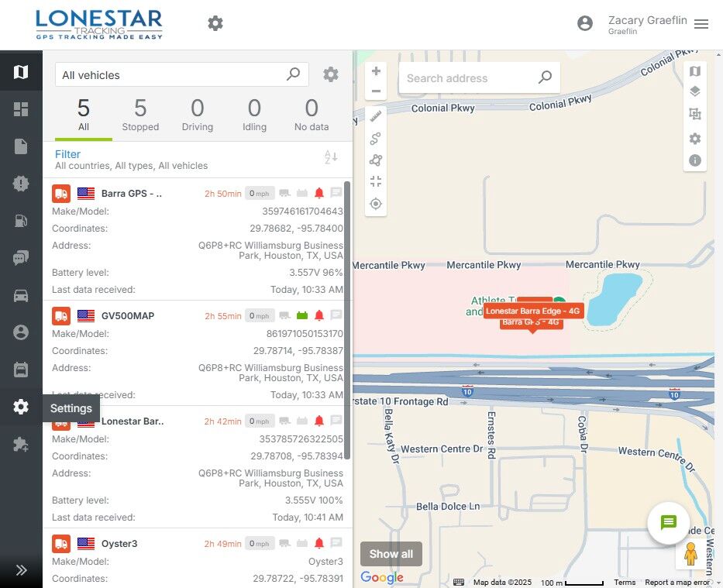Click the map object grouping icon

point(695,113)
